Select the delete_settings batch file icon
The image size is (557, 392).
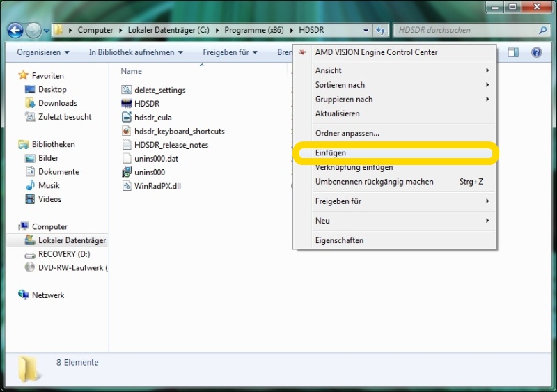tap(127, 90)
